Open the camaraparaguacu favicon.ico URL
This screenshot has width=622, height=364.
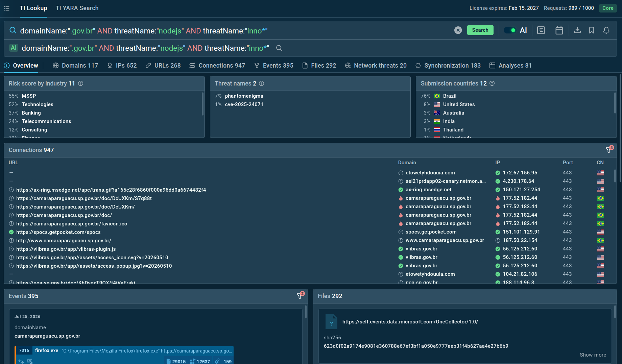point(72,224)
